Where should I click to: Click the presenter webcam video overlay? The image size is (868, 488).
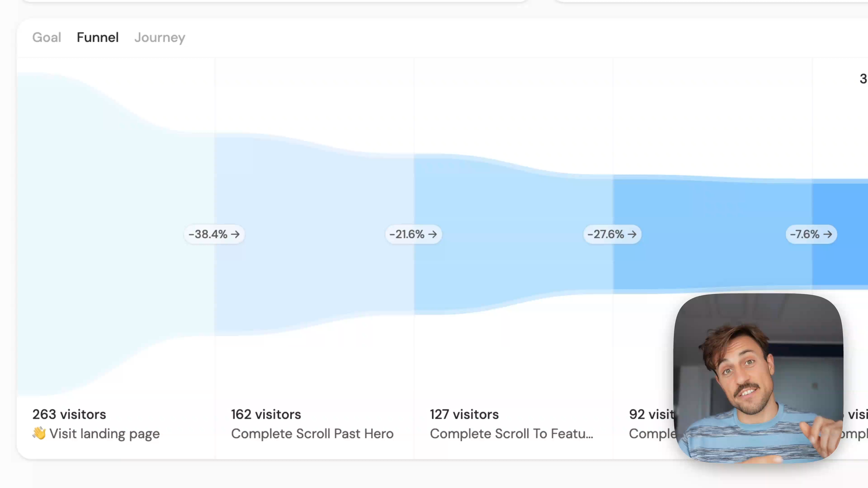(x=758, y=378)
